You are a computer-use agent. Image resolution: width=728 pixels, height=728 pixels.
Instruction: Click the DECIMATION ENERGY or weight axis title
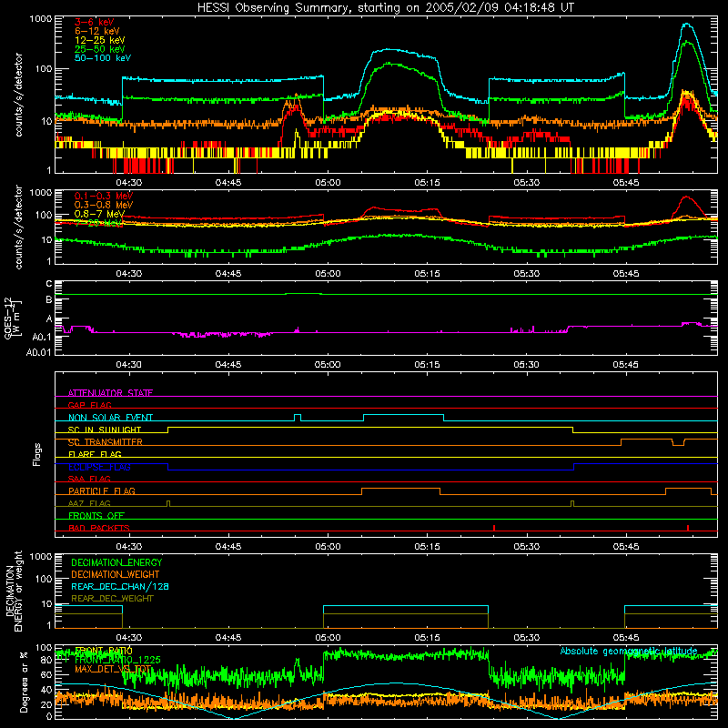click(14, 591)
